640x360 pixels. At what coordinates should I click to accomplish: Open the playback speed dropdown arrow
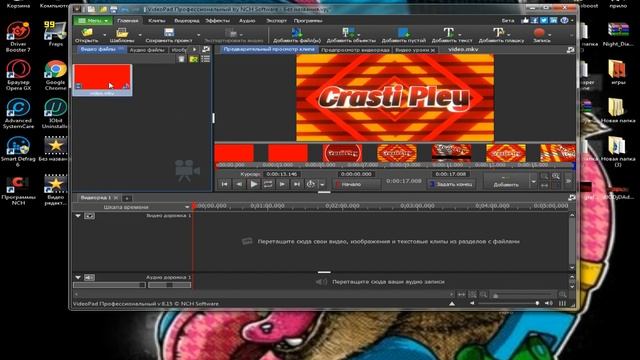coord(322,184)
